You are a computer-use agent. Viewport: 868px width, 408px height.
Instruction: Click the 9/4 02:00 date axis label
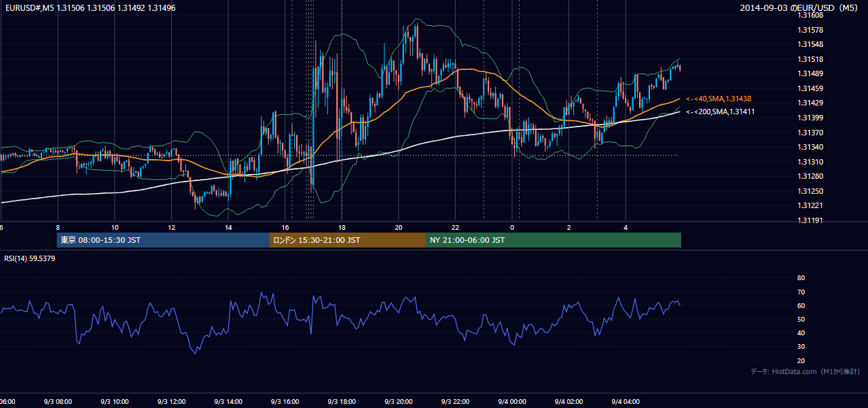tap(568, 402)
